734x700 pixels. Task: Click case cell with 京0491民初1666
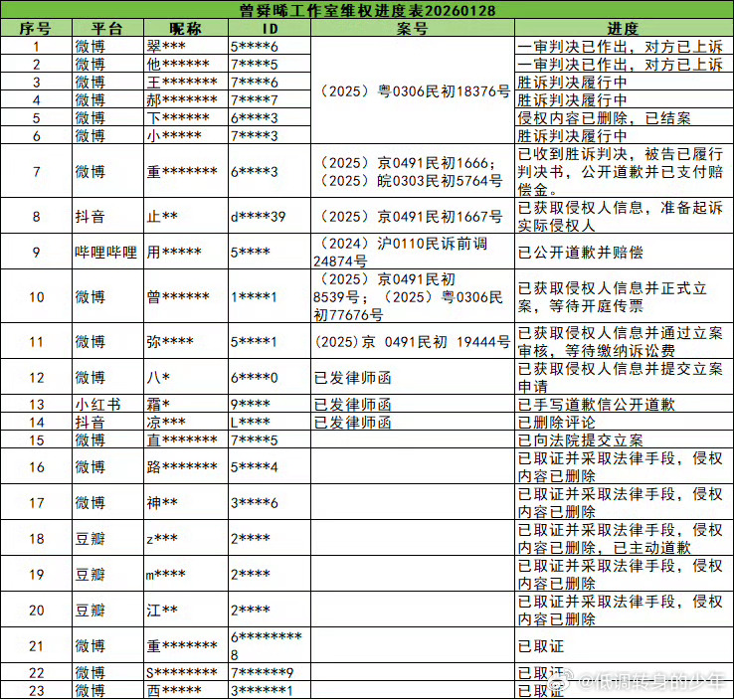point(411,171)
